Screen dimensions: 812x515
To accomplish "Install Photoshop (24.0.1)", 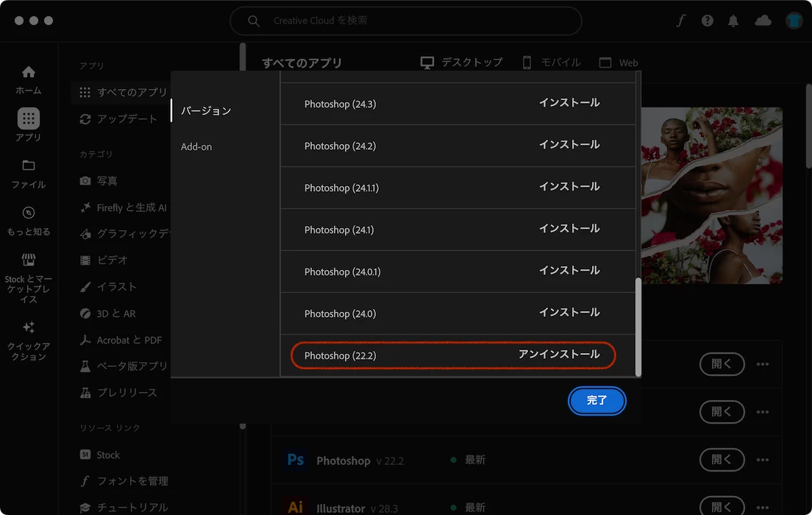I will tap(569, 271).
